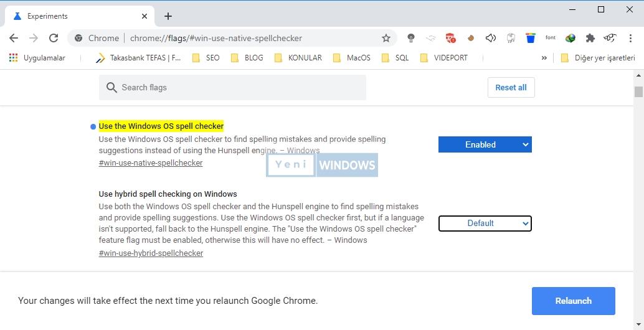Click the page vertical scrollbar thumb
Viewport: 644px width, 330px height.
click(638, 92)
